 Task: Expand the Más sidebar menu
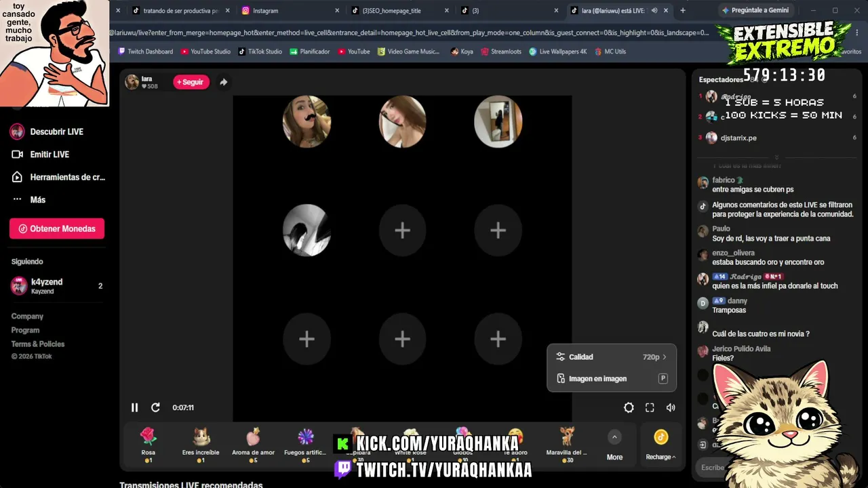pos(28,200)
